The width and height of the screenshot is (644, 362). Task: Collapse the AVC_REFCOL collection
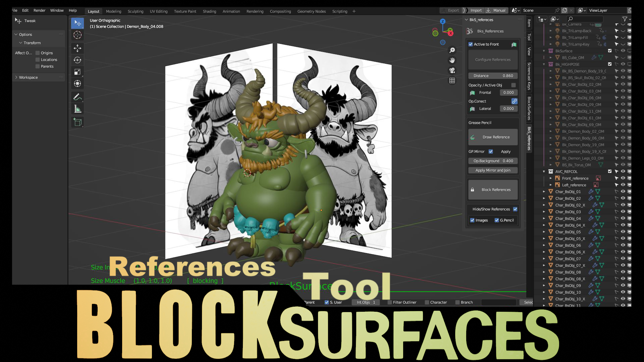click(x=544, y=172)
